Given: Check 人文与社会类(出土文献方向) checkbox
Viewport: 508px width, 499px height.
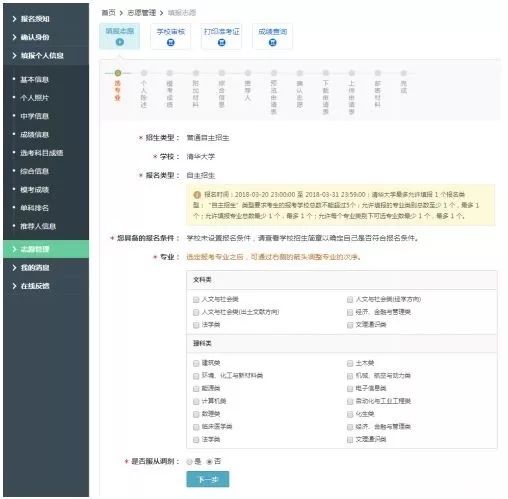Looking at the screenshot, I should (x=196, y=312).
